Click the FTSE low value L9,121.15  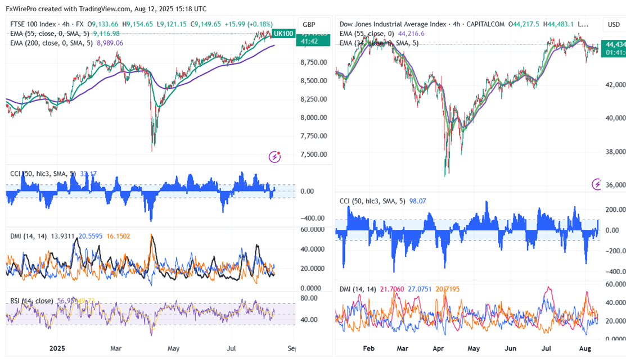point(172,24)
